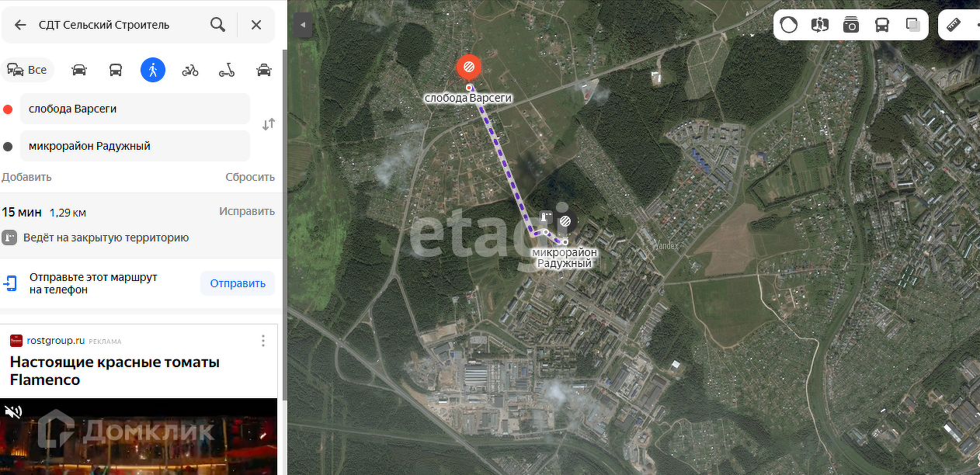Click Отправить button
This screenshot has height=475, width=980.
coord(238,283)
